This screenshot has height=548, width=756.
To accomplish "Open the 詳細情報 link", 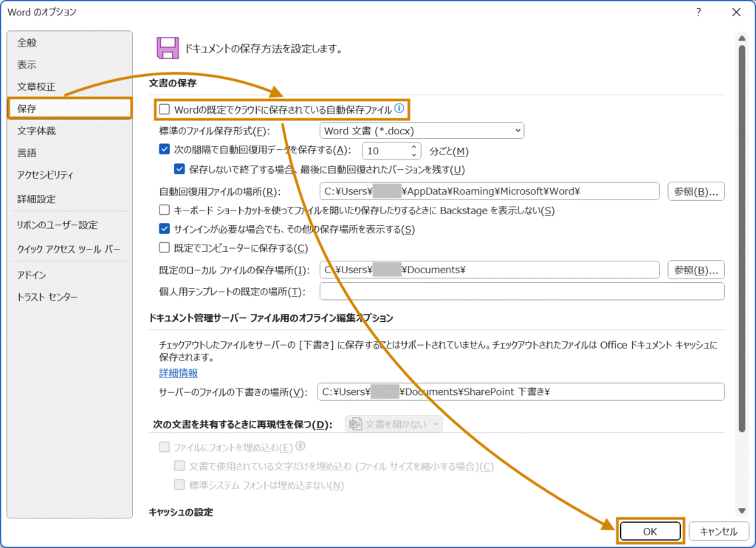I will click(x=179, y=373).
